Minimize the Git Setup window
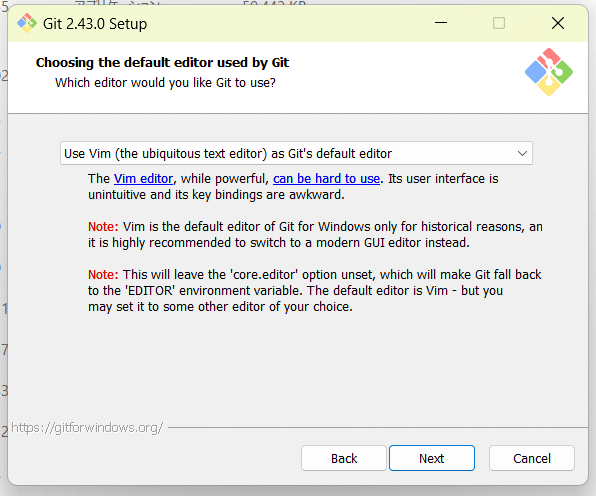This screenshot has width=596, height=496. (441, 23)
